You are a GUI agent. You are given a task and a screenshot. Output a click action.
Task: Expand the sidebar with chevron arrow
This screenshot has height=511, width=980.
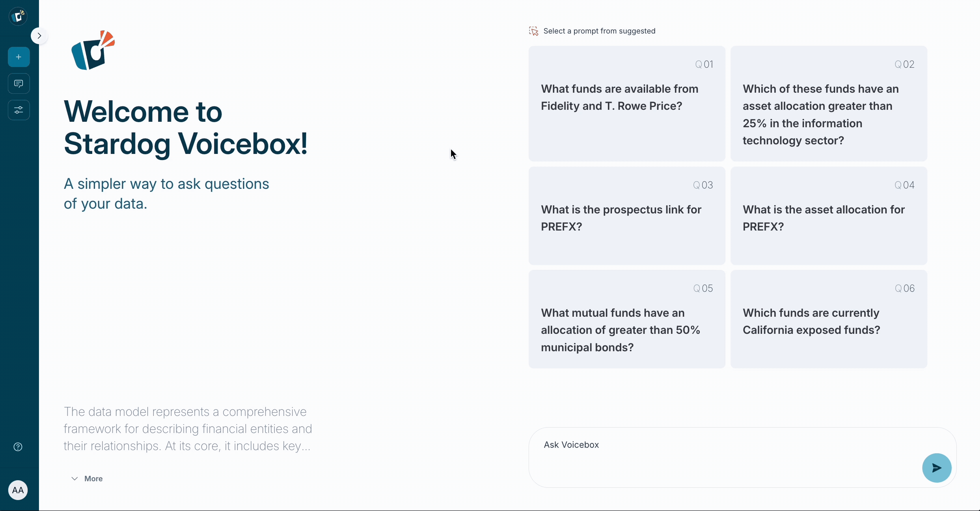point(39,36)
